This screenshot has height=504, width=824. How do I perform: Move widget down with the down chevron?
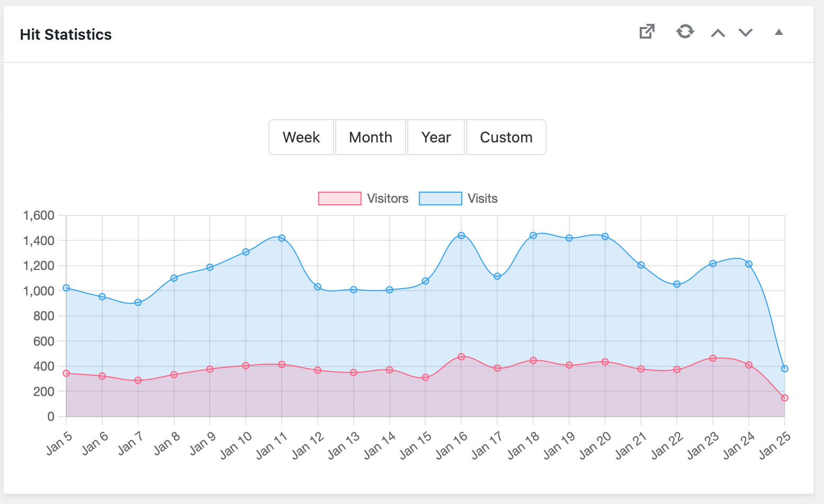tap(746, 33)
